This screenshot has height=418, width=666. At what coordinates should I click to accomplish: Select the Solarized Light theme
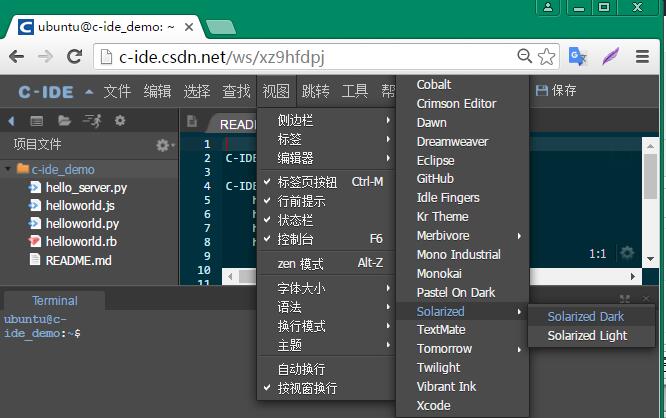click(x=591, y=336)
